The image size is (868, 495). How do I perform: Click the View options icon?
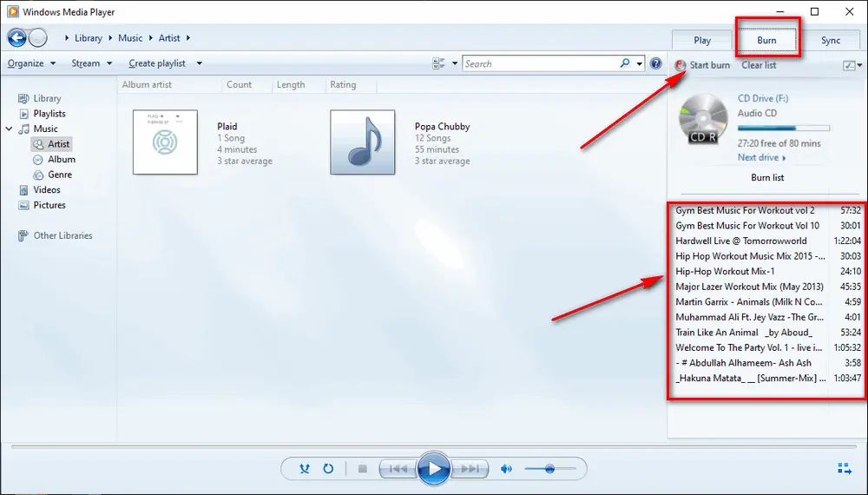click(438, 63)
